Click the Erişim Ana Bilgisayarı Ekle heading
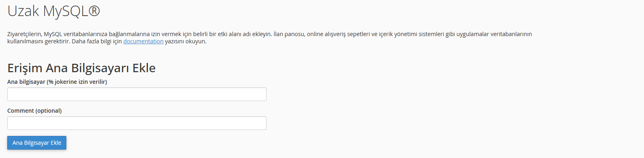The width and height of the screenshot is (644, 158). coord(81,68)
